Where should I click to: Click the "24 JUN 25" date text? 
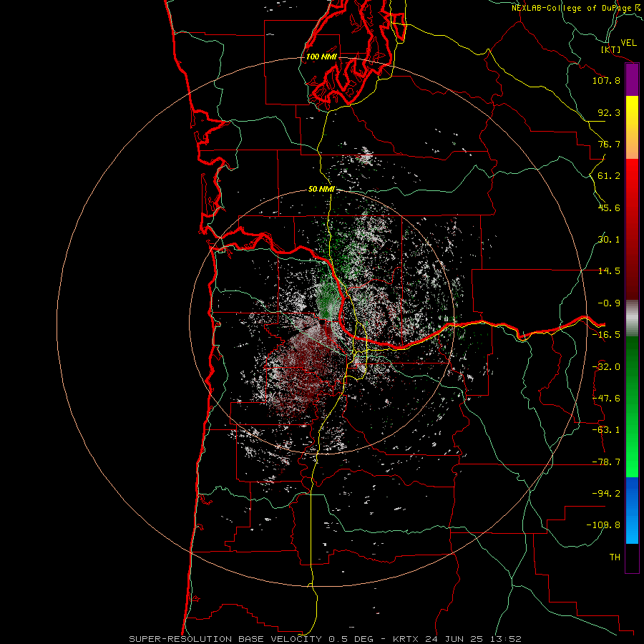click(453, 639)
